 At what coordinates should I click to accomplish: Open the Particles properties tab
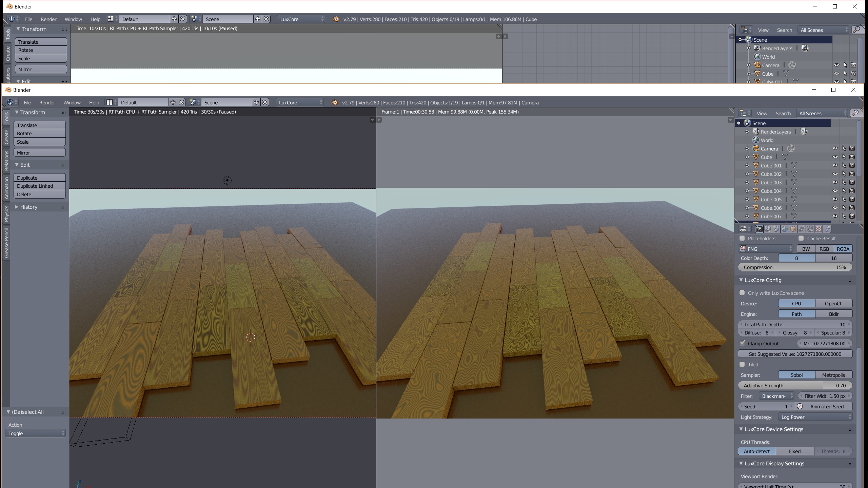click(827, 229)
